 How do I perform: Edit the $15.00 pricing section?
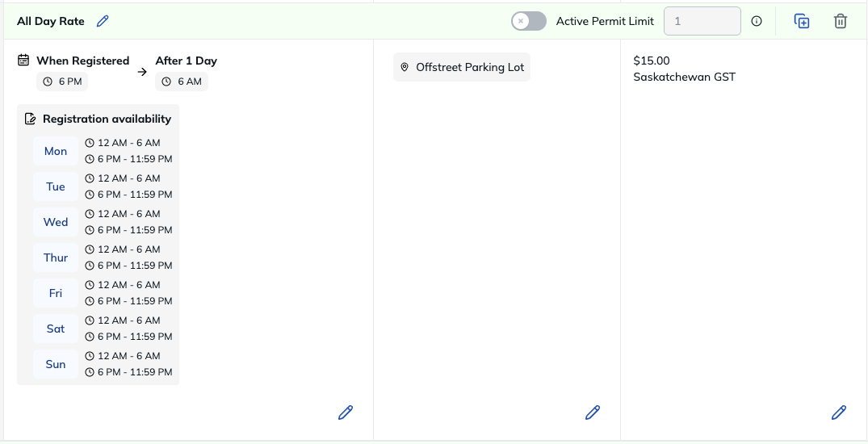coord(839,413)
